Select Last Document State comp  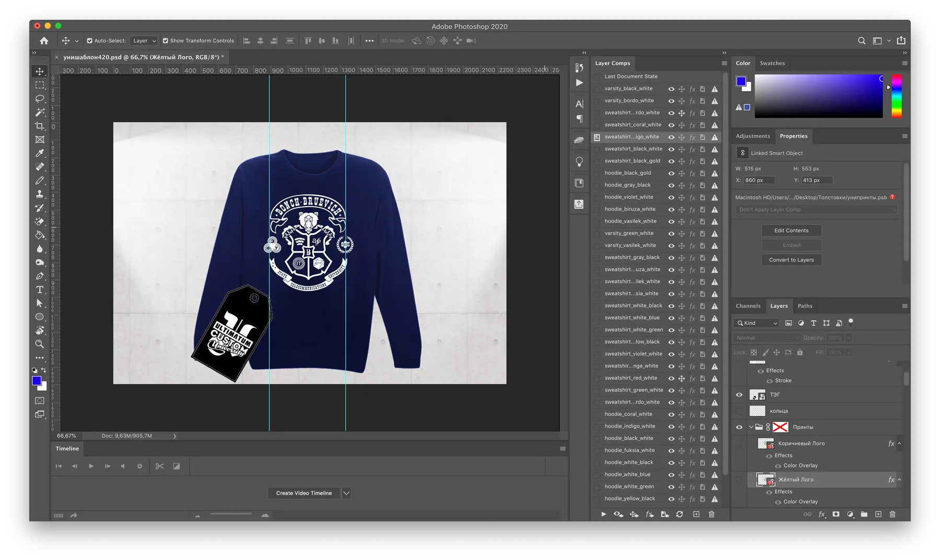631,76
